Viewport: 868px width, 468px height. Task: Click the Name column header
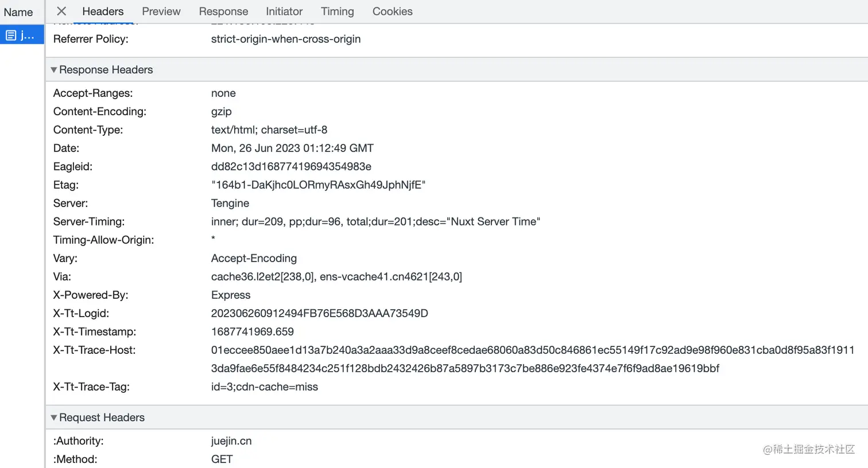click(18, 12)
